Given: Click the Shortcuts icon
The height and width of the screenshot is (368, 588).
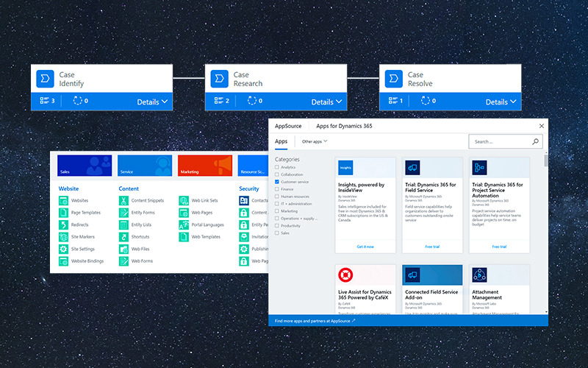Looking at the screenshot, I should click(x=123, y=237).
